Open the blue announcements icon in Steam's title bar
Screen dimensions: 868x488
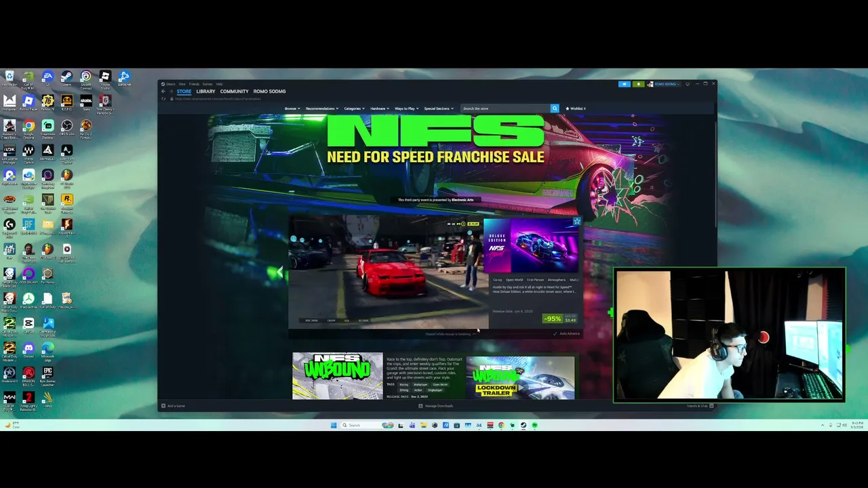tap(625, 84)
